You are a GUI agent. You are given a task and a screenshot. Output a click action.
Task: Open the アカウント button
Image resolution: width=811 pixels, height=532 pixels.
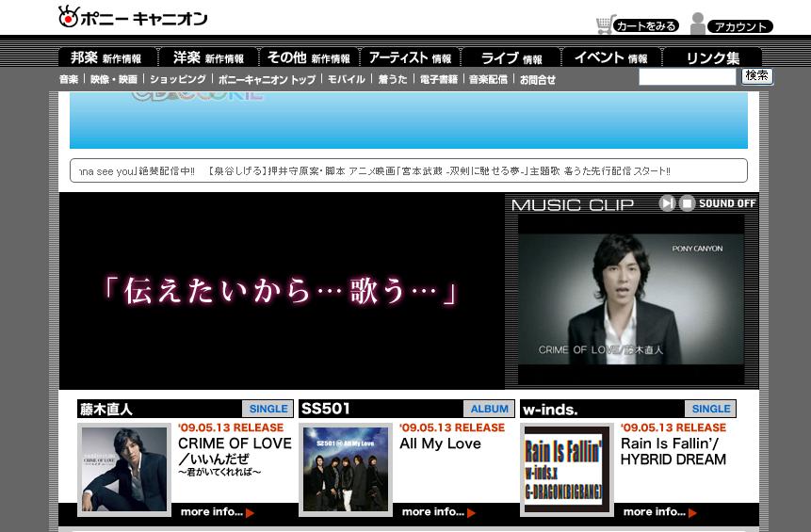pos(740,26)
